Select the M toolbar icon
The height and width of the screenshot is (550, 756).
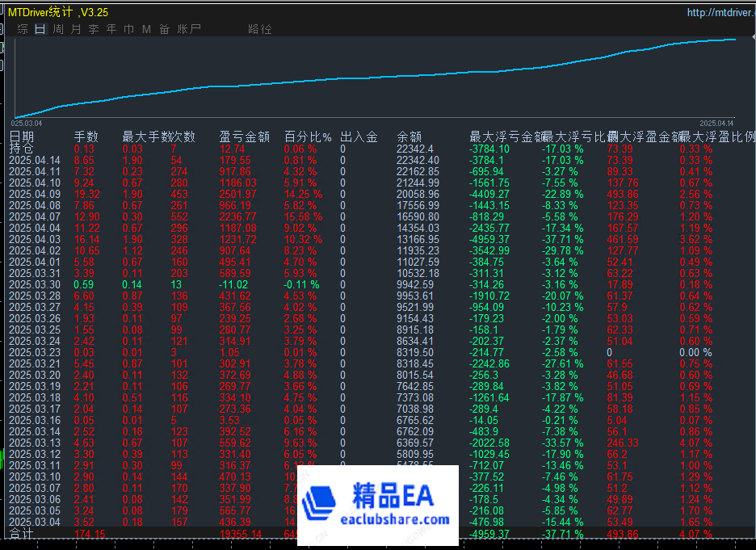(145, 28)
